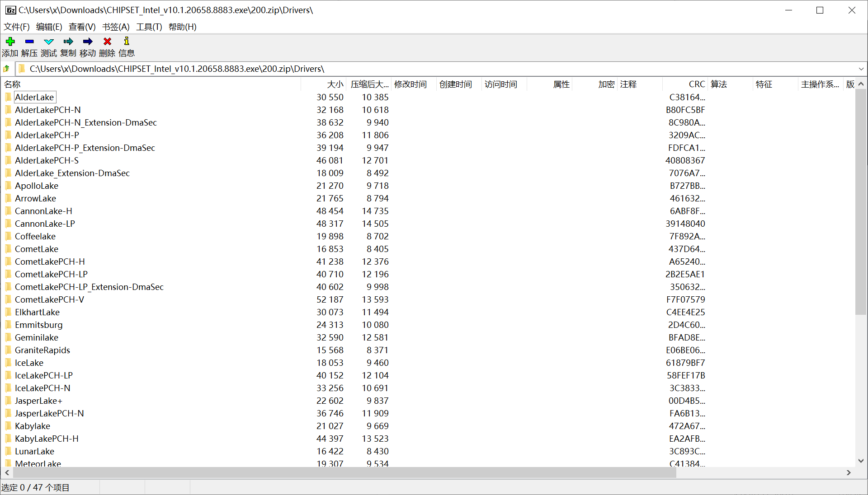The width and height of the screenshot is (868, 495).
Task: Open the View (查看) menu
Action: coord(82,27)
